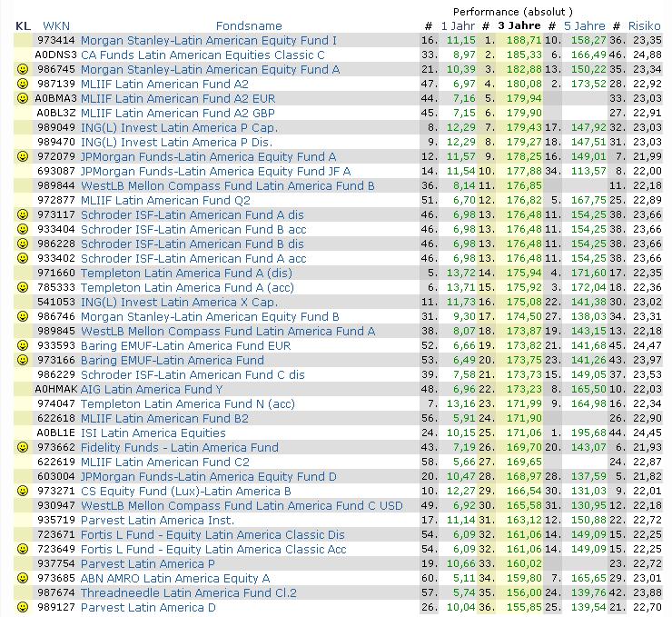
Task: Sort by 1 Jahr performance header
Action: click(x=458, y=26)
